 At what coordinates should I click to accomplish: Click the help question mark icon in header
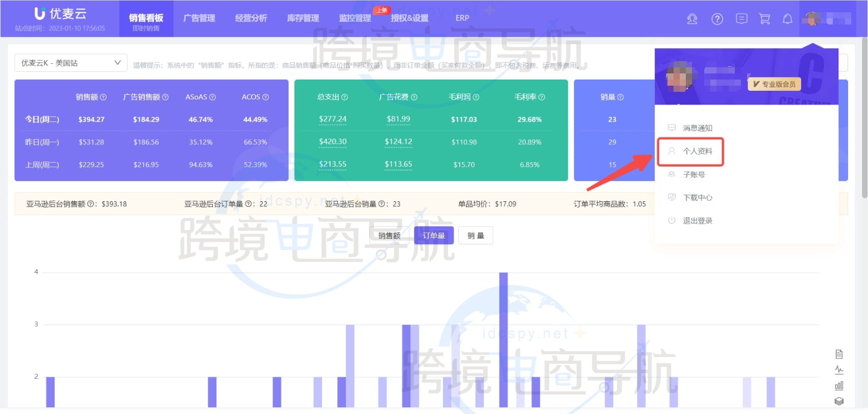click(717, 19)
